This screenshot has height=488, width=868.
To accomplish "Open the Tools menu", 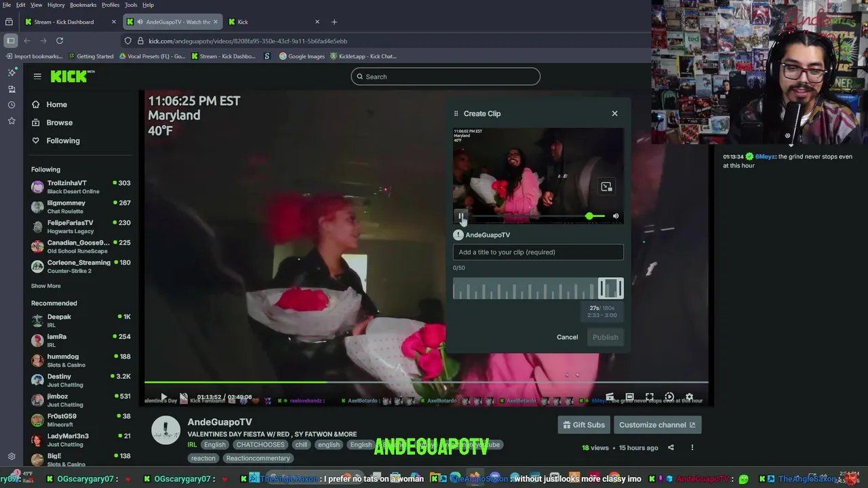I will click(x=131, y=5).
